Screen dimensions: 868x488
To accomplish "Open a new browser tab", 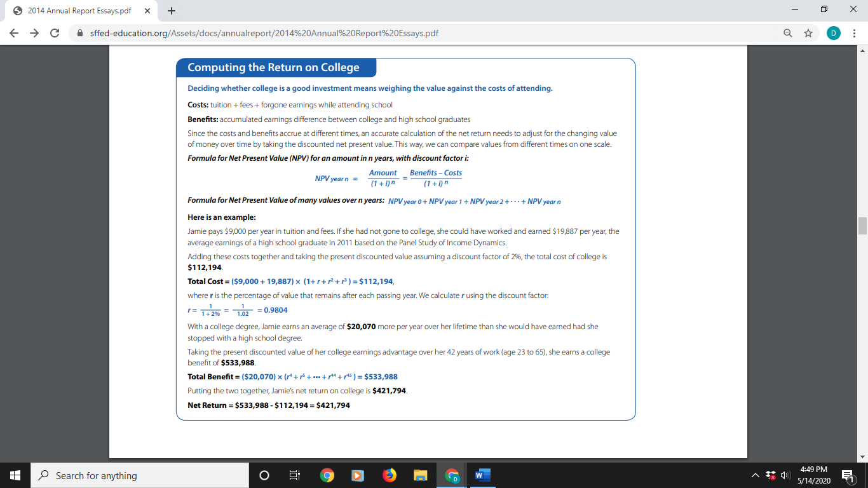I will (x=172, y=11).
